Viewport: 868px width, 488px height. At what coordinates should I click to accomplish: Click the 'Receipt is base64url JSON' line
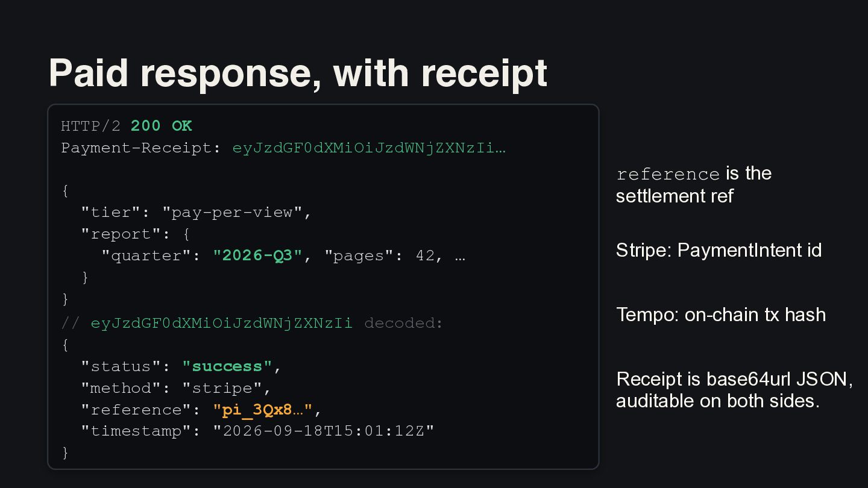click(735, 380)
